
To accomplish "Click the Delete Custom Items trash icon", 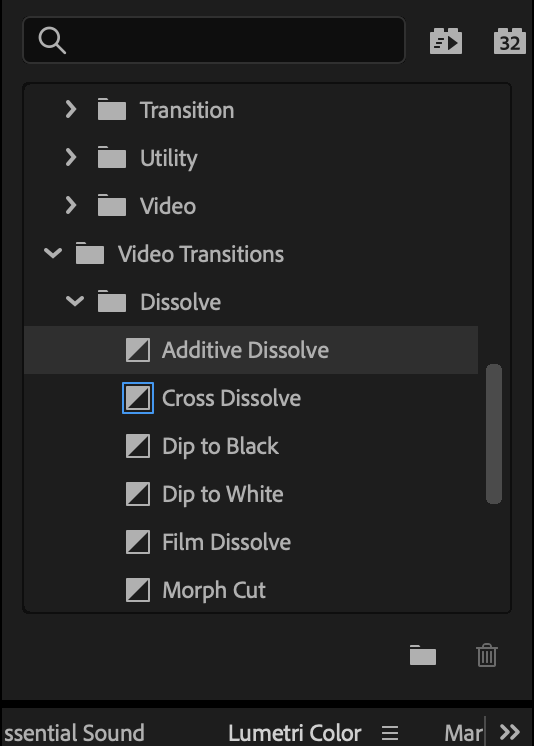I will point(487,655).
